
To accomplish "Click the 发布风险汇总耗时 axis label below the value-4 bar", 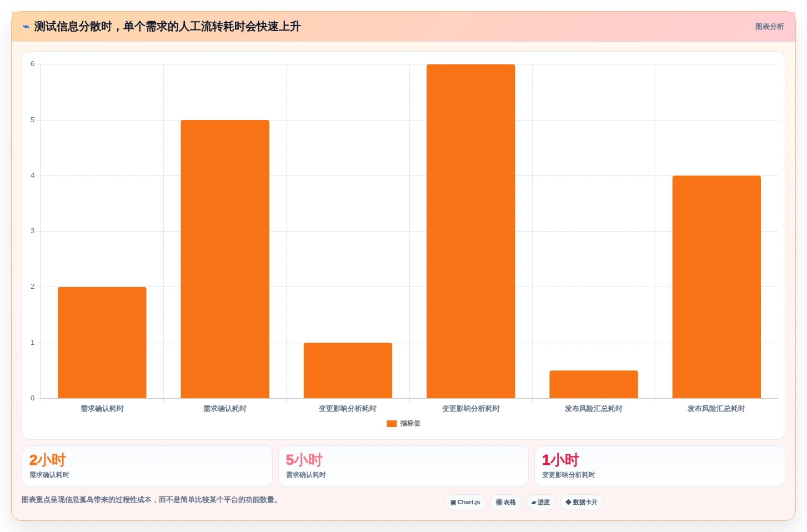I will coord(716,409).
